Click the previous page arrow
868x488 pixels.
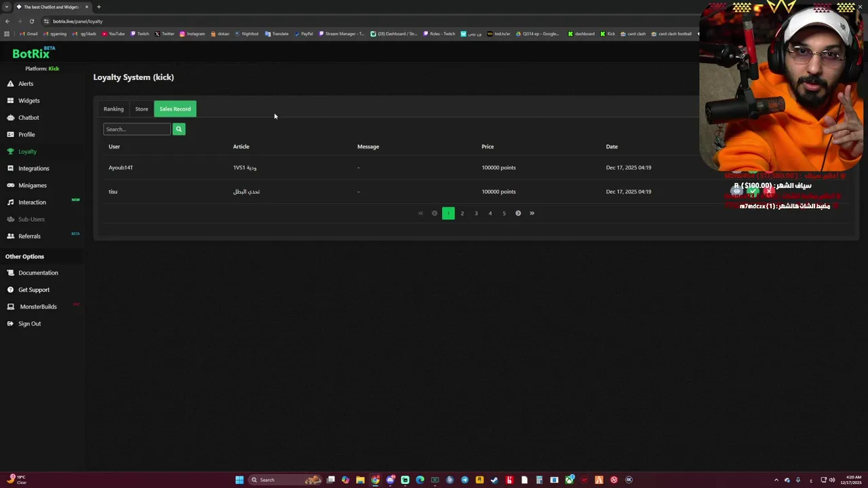(435, 213)
